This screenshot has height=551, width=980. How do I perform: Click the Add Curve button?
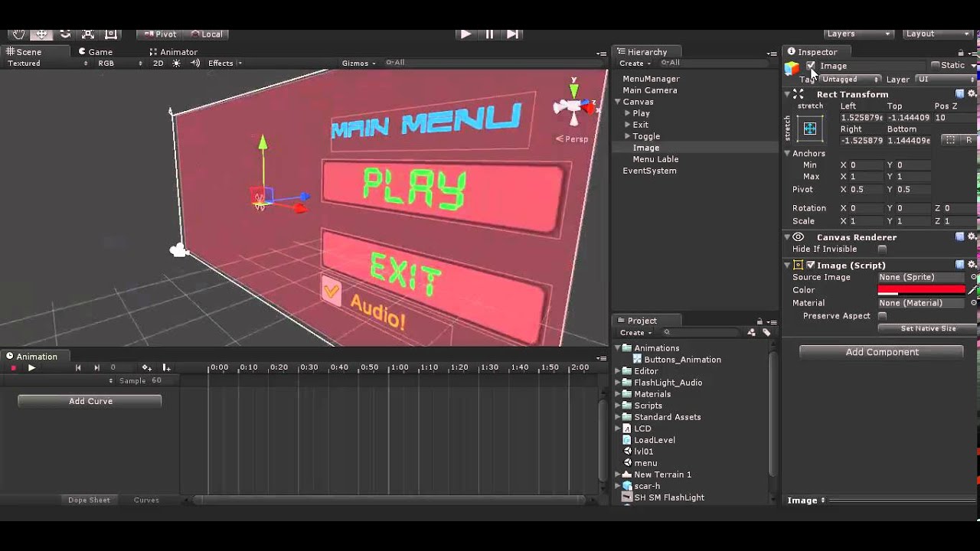tap(90, 401)
